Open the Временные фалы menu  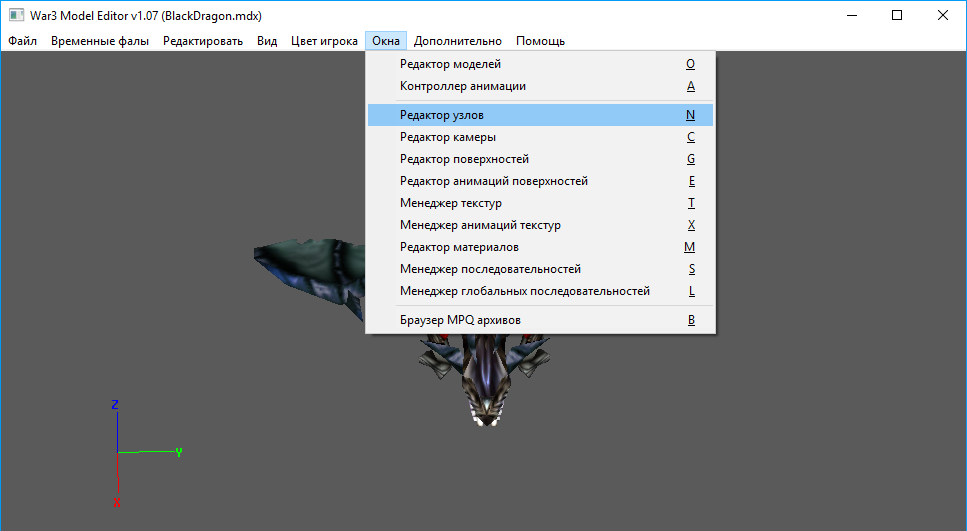coord(100,41)
